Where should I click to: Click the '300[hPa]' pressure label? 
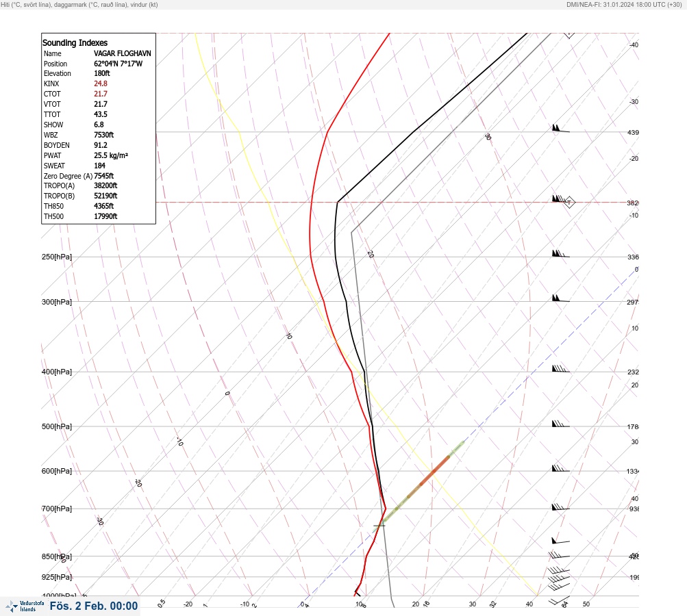(57, 302)
